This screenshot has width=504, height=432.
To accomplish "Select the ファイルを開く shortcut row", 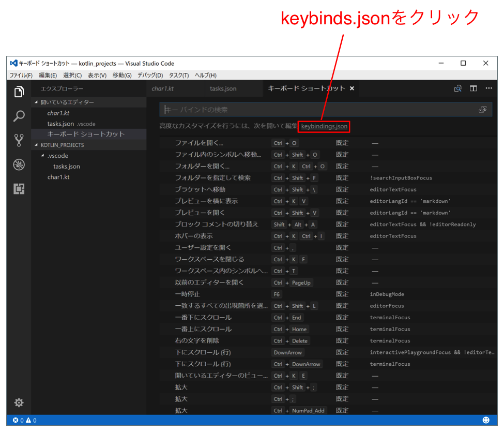I will (328, 143).
